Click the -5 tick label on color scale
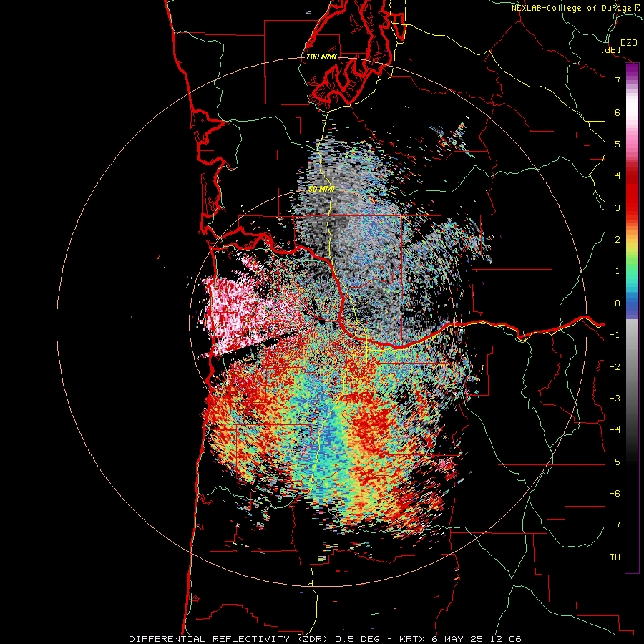Image resolution: width=644 pixels, height=644 pixels. [615, 462]
